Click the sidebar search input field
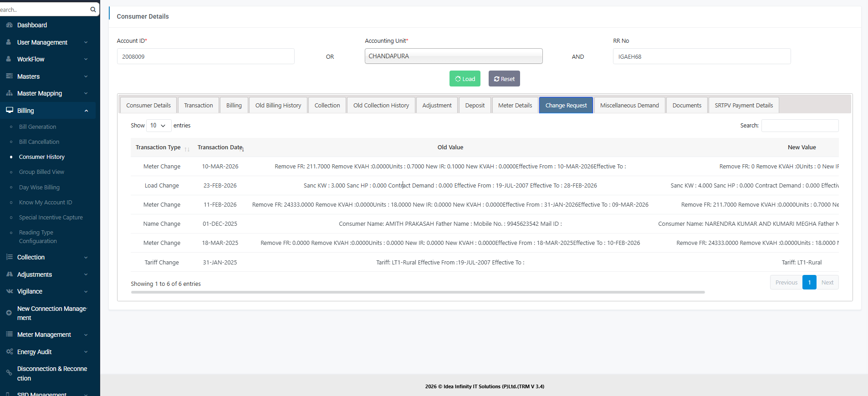 coord(45,10)
